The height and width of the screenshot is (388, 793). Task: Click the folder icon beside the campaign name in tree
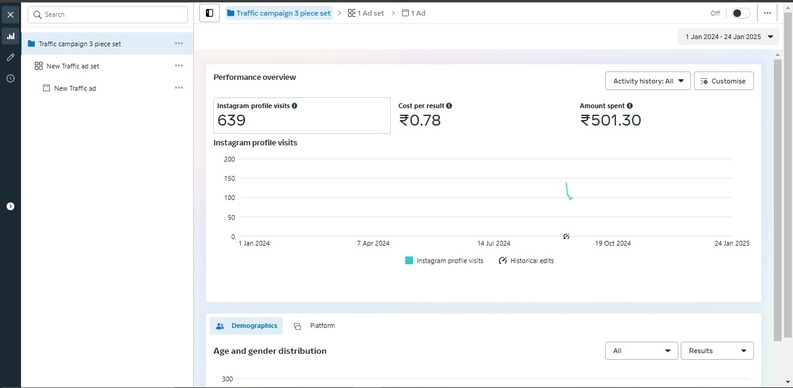pyautogui.click(x=31, y=44)
